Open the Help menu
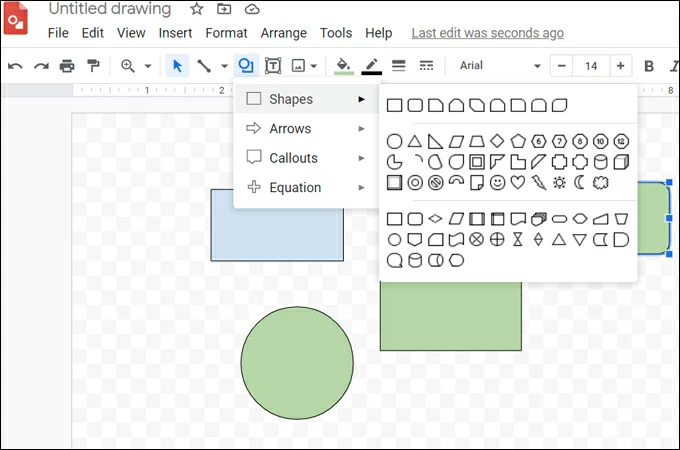This screenshot has height=450, width=680. (x=378, y=33)
